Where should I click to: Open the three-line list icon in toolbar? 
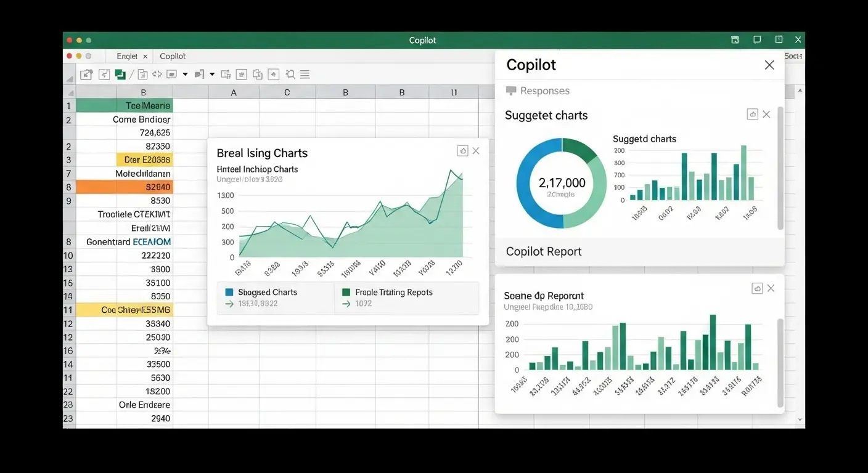[x=305, y=75]
